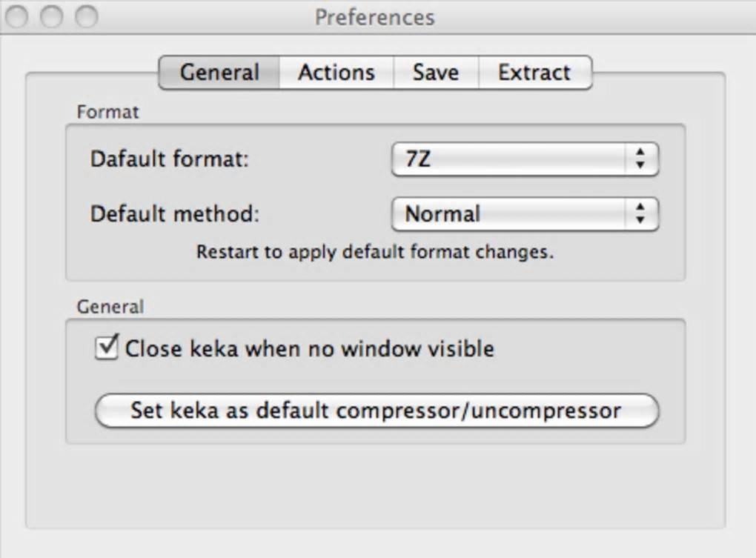Open the Extract preferences tab
The image size is (756, 558).
(534, 73)
